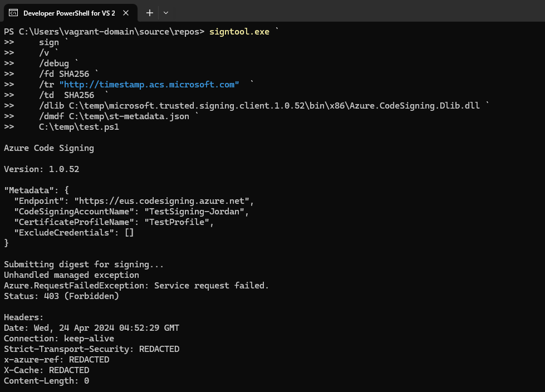The height and width of the screenshot is (392, 545).
Task: Open the new tab profile dropdown arrow
Action: [x=166, y=13]
